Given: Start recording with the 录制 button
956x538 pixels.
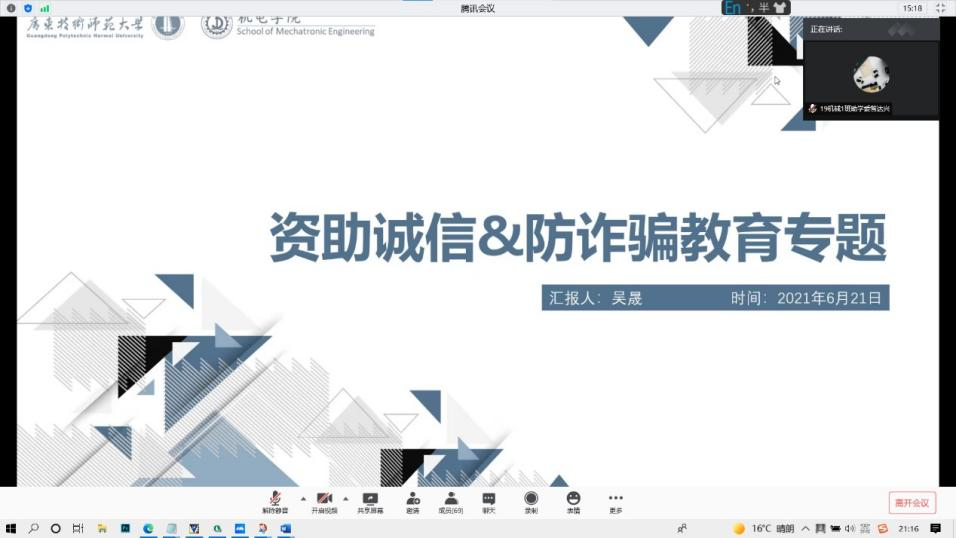Looking at the screenshot, I should (x=531, y=501).
